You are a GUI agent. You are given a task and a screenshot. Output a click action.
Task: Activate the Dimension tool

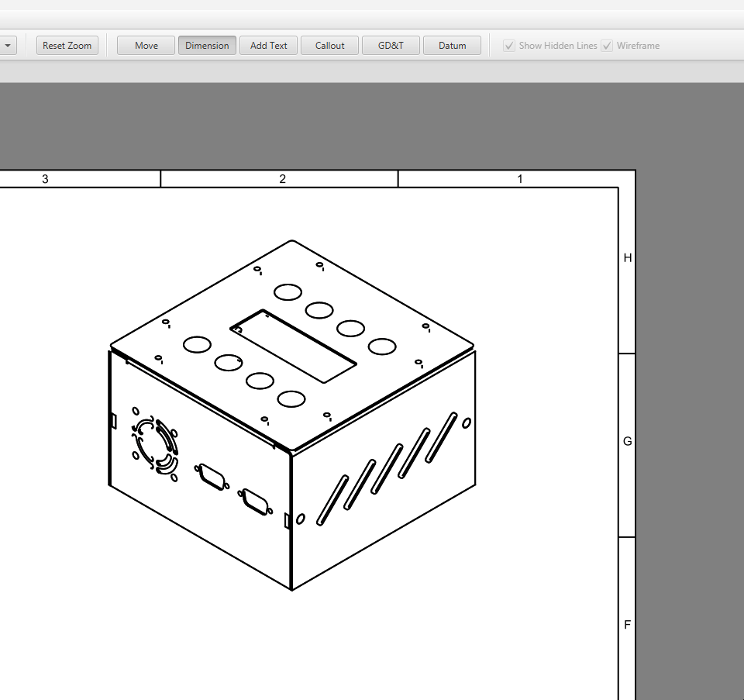[x=207, y=46]
